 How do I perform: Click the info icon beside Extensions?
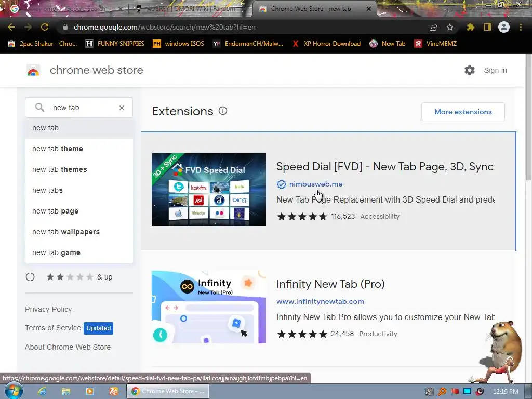pos(223,111)
